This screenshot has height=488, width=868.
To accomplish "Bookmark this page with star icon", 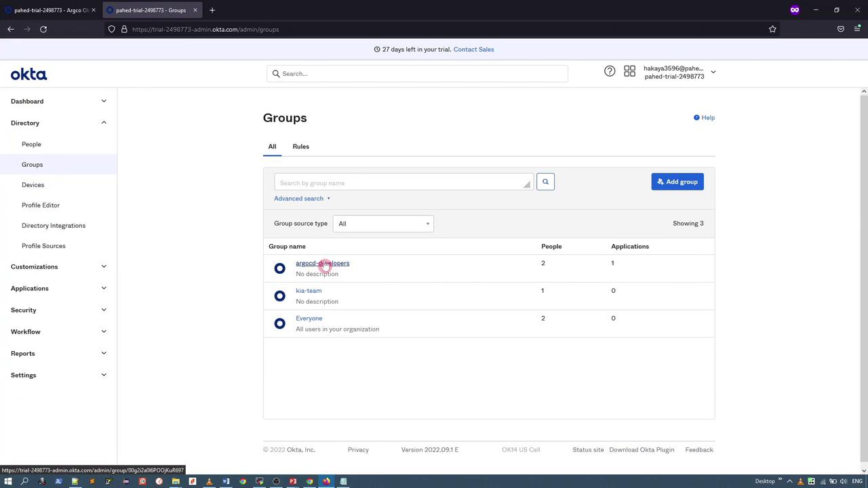I will click(772, 29).
